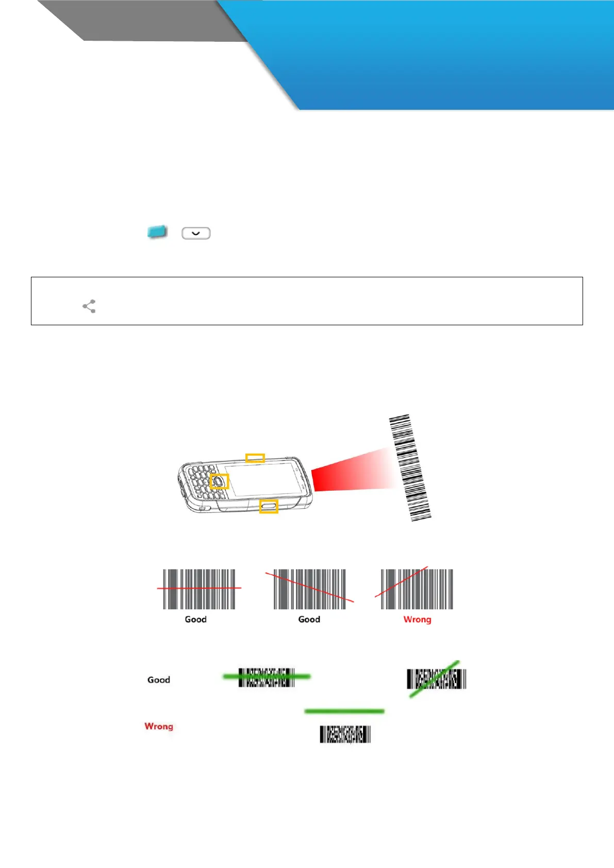Click the red Wrong label under the third barcode
The width and height of the screenshot is (614, 868).
[x=417, y=620]
